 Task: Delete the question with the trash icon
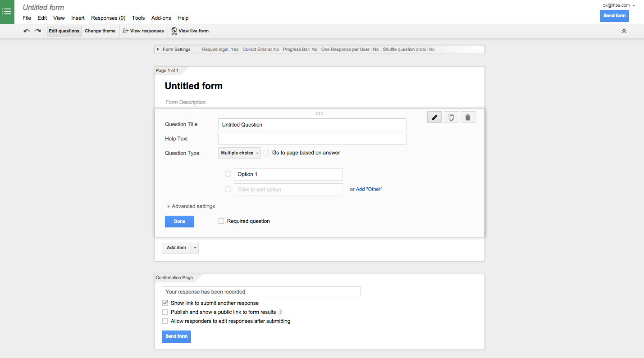coord(468,118)
